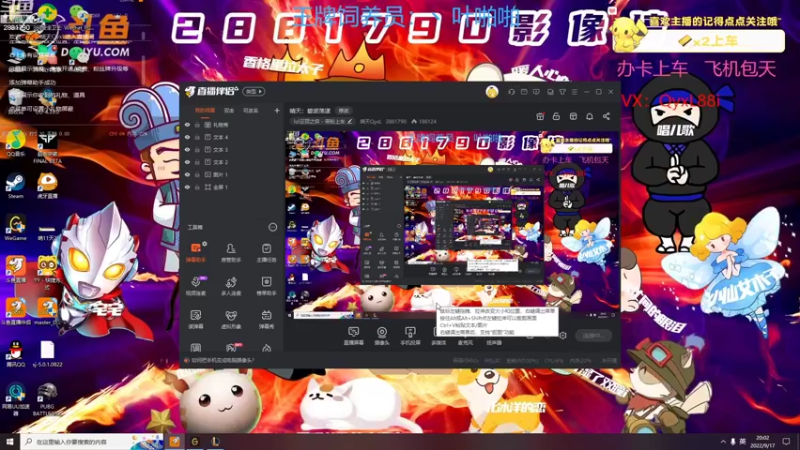Screen dimensions: 800x450
Task: Click the taskbar clock showing 20:02
Action: (x=762, y=442)
